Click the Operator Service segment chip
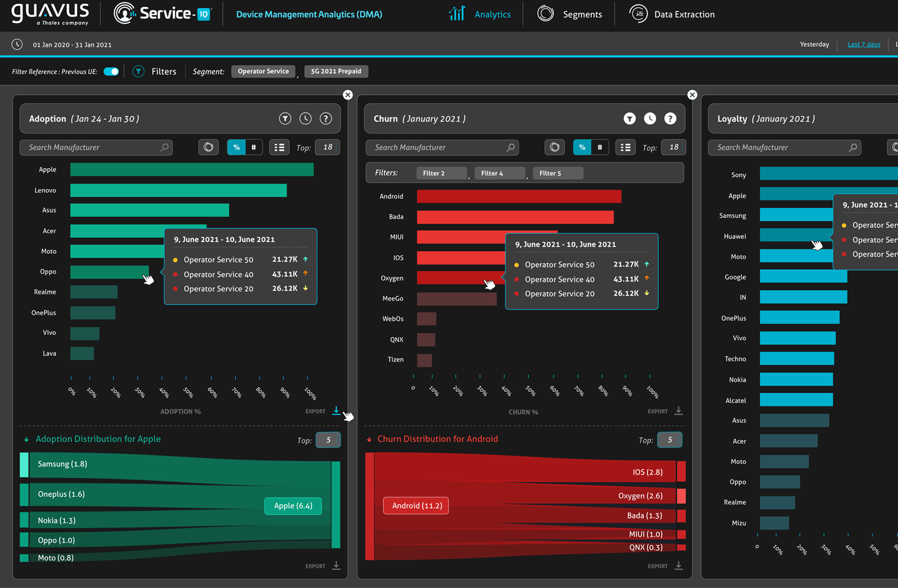 pos(263,72)
